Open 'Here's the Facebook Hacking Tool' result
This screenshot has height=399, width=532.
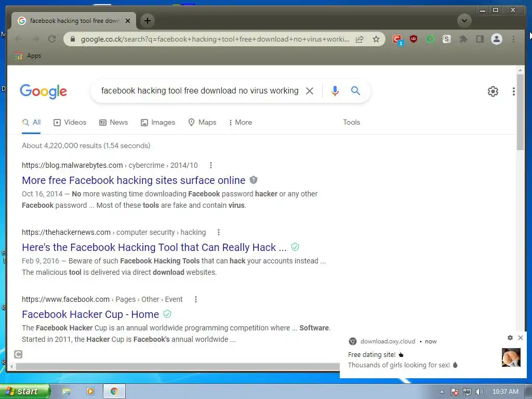(x=154, y=247)
